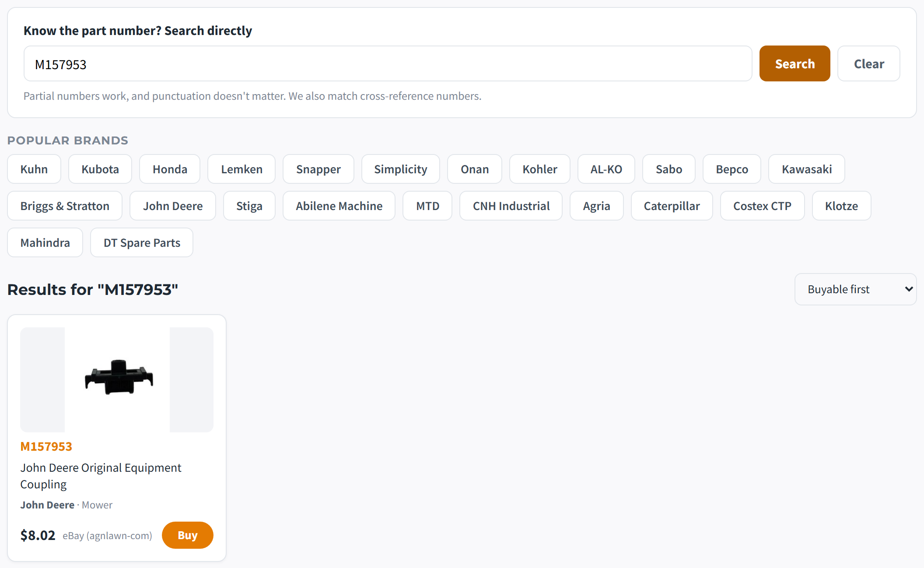Choose the DT Spare Parts brand
This screenshot has width=924, height=568.
(142, 243)
